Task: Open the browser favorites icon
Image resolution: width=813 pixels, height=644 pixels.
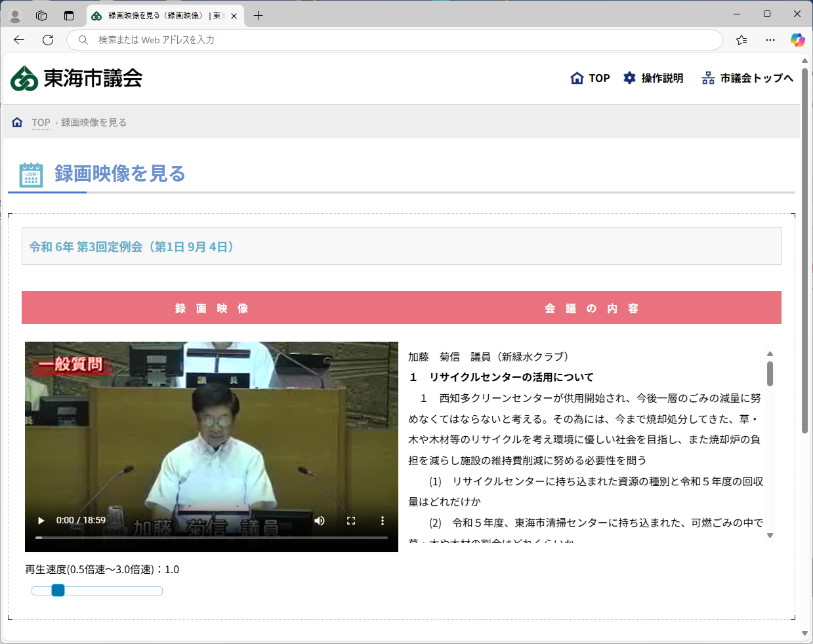Action: [741, 40]
